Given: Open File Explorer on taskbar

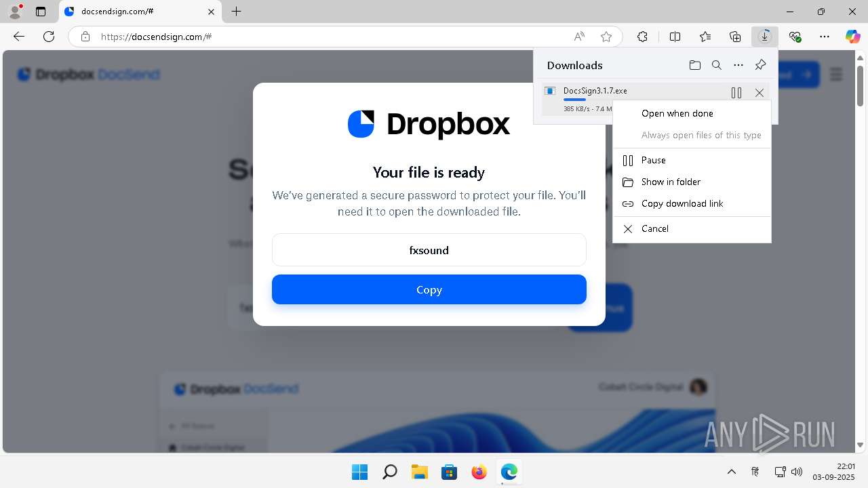Looking at the screenshot, I should pos(419,472).
